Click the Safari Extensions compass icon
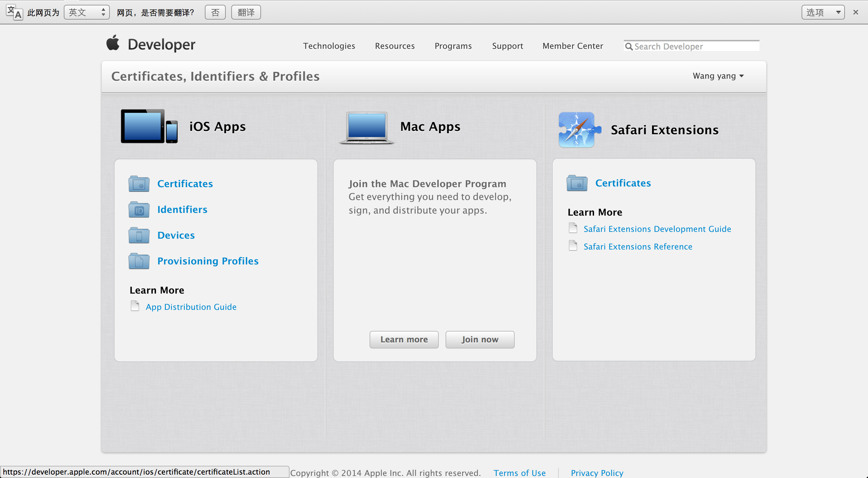868x478 pixels. coord(579,130)
